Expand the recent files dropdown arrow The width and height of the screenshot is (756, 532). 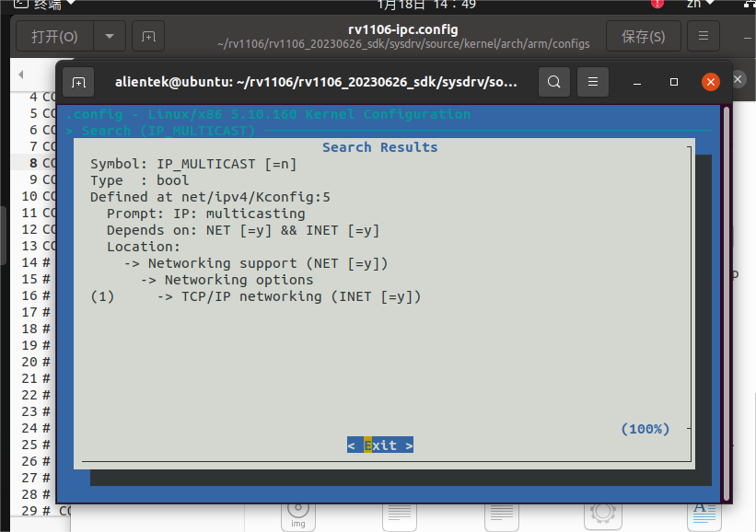point(110,37)
